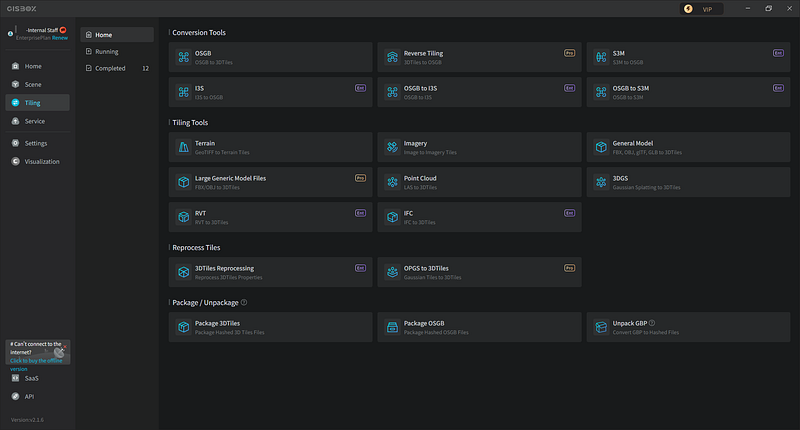Click the Completed count 12
The height and width of the screenshot is (430, 800).
pos(145,68)
